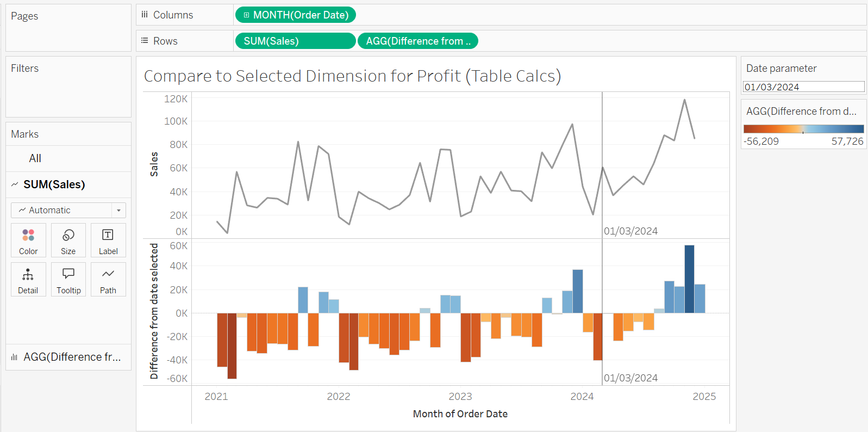The width and height of the screenshot is (868, 432).
Task: Click the Rows shelf icon
Action: (145, 41)
